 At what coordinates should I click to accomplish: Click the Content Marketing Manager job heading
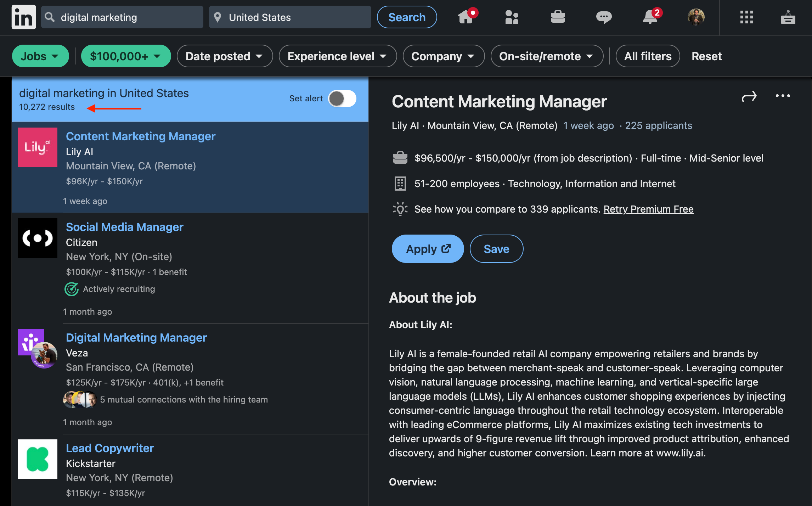coord(499,102)
